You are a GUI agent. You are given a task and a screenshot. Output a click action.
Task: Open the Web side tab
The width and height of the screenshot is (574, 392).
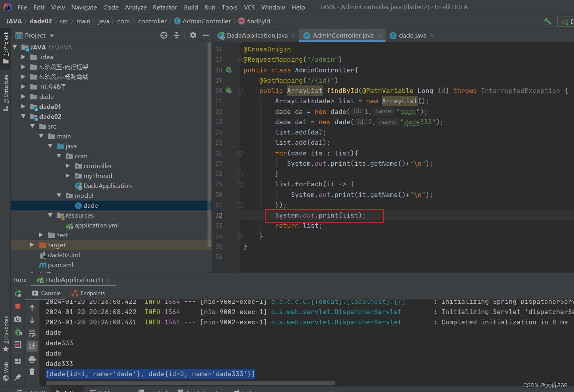pyautogui.click(x=6, y=371)
